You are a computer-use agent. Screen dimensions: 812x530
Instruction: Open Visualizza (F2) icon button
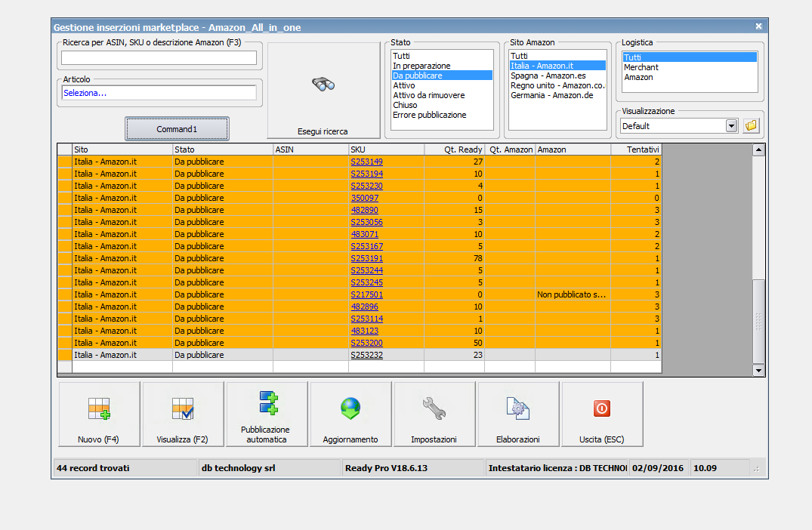(183, 413)
